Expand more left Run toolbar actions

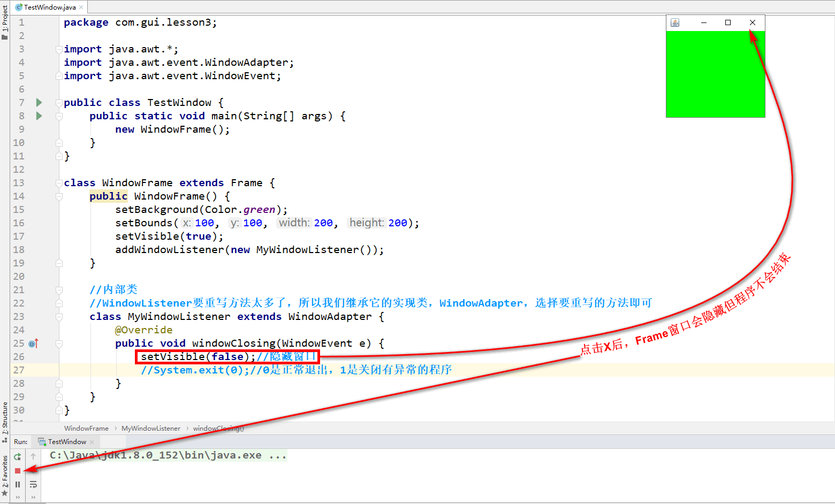click(18, 497)
